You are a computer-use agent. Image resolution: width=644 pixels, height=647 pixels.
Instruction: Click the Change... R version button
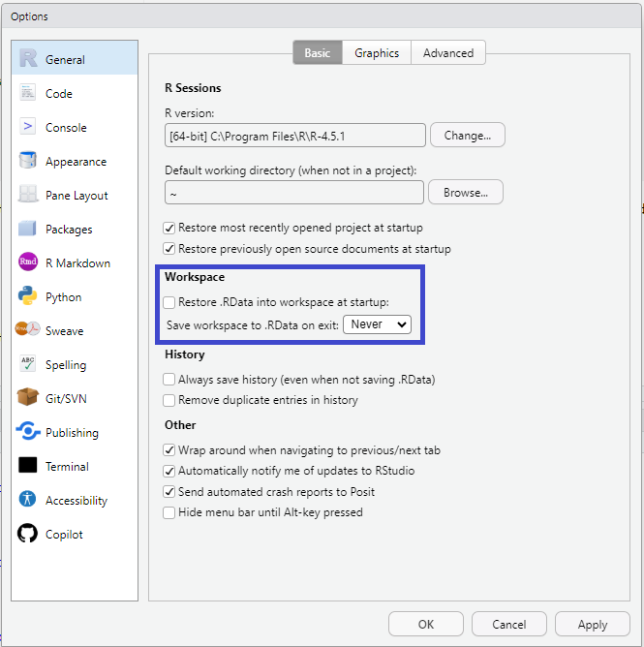click(x=468, y=135)
